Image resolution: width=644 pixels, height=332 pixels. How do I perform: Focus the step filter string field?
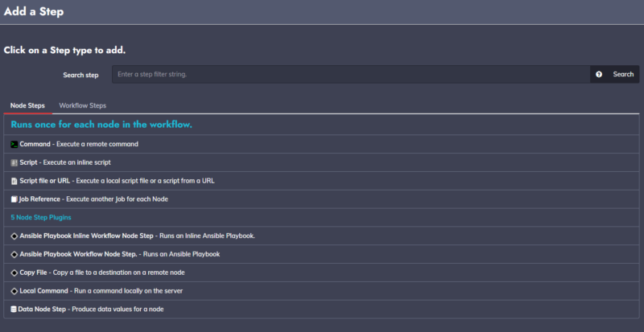(351, 74)
